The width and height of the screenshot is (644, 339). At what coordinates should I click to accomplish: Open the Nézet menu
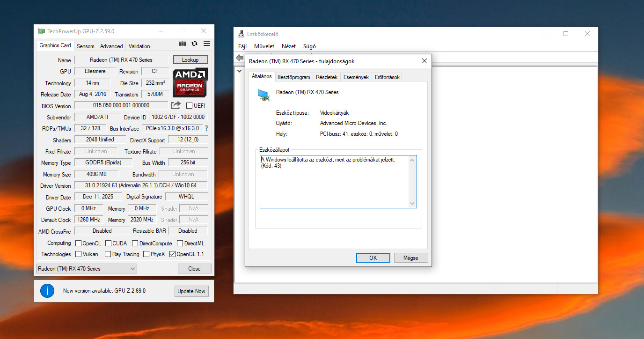[289, 46]
